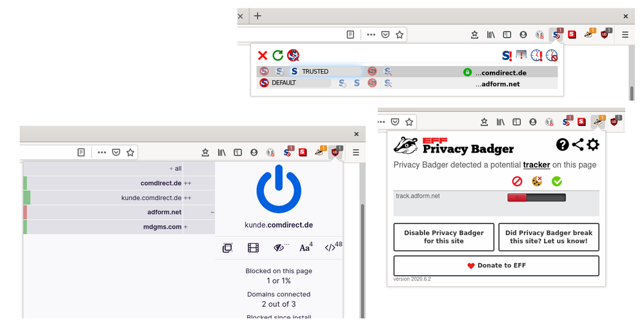The image size is (644, 323).
Task: Click the Privacy Badger share icon
Action: (578, 145)
